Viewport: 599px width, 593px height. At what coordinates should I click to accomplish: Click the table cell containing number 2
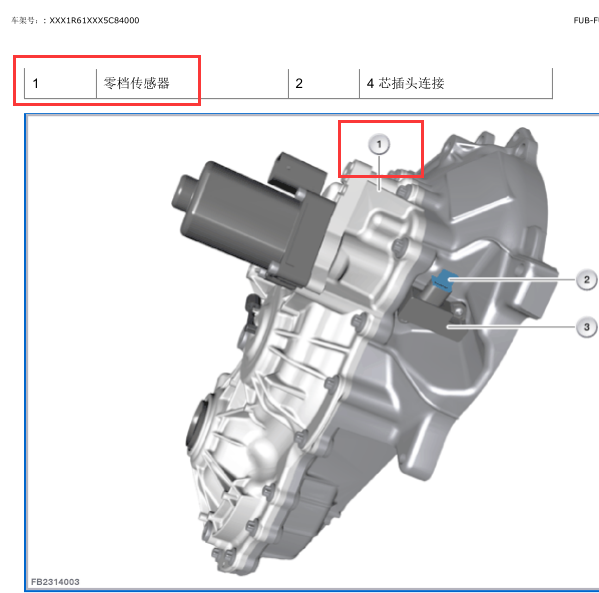[324, 83]
